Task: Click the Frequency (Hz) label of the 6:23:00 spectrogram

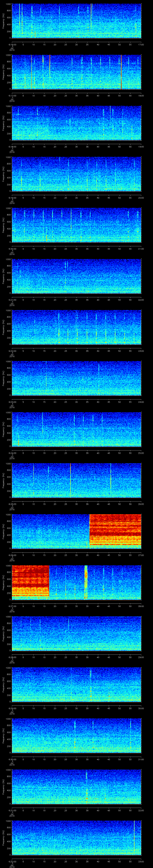Action: tap(3, 378)
